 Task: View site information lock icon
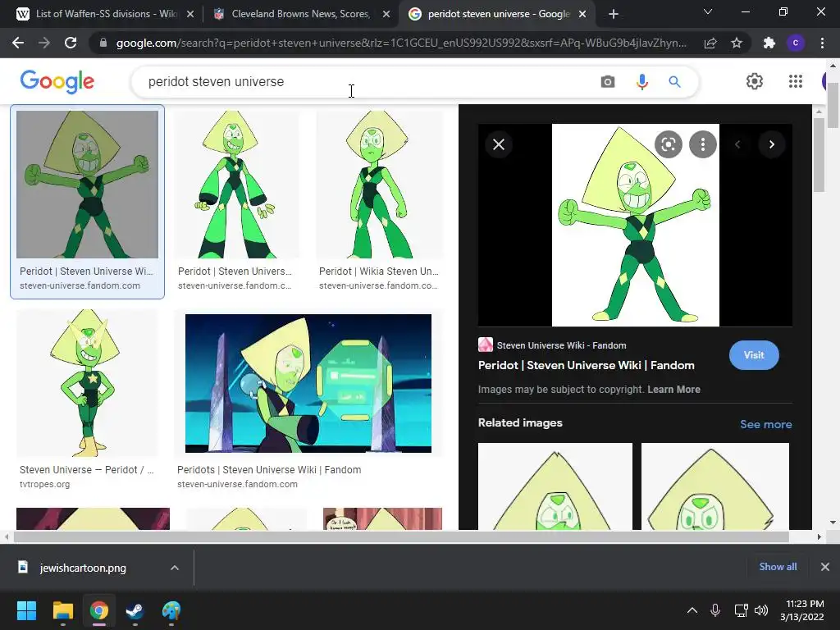pyautogui.click(x=103, y=43)
